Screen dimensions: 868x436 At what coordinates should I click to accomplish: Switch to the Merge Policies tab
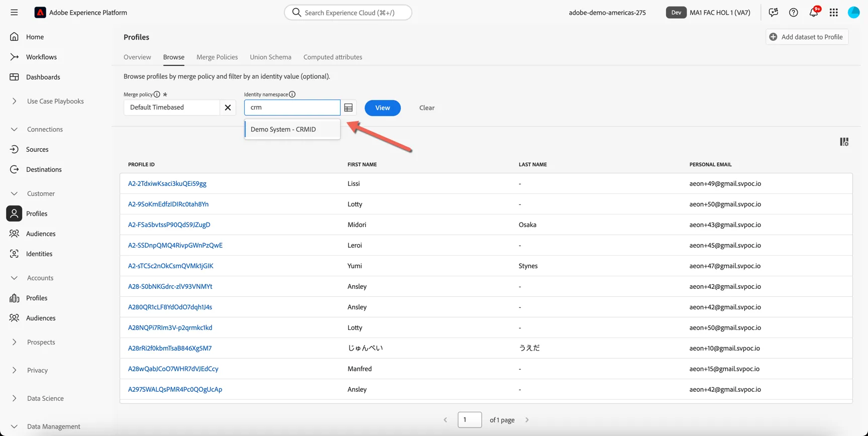pyautogui.click(x=217, y=57)
